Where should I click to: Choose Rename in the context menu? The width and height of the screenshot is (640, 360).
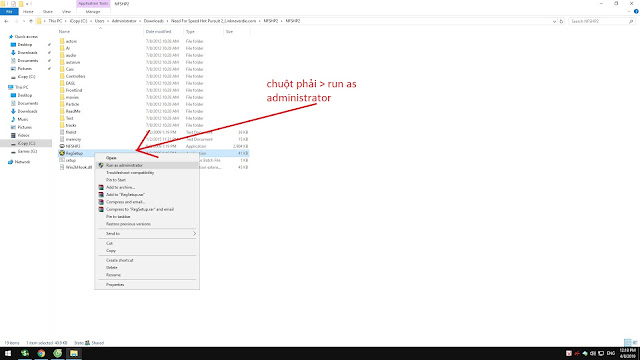(x=147, y=275)
